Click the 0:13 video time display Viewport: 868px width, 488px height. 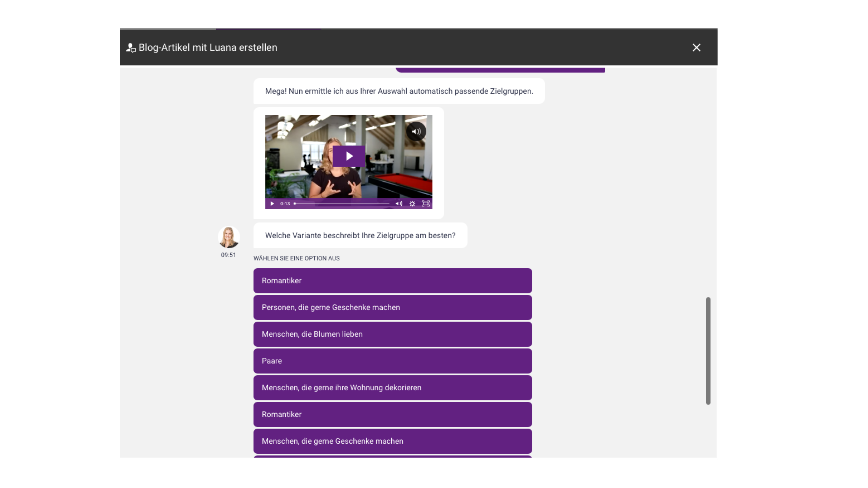click(285, 203)
